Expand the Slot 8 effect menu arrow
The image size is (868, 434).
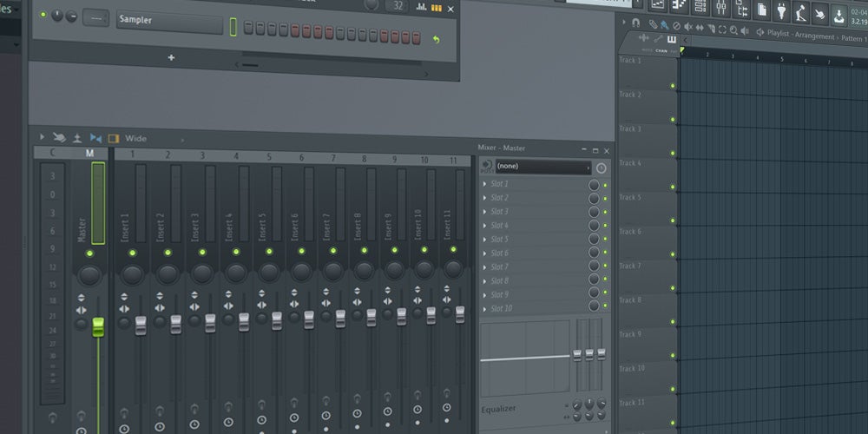coord(485,281)
